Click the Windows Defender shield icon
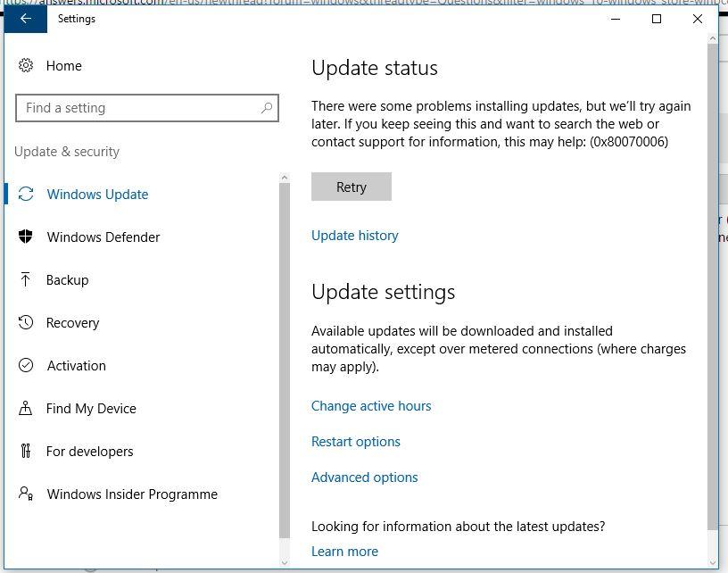This screenshot has width=728, height=573. pos(26,237)
